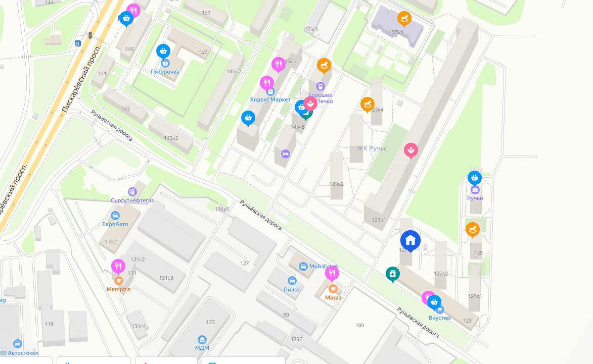Click the playground marker above Хорошее местечко
Viewport: 593px width, 364px height.
pyautogui.click(x=324, y=65)
